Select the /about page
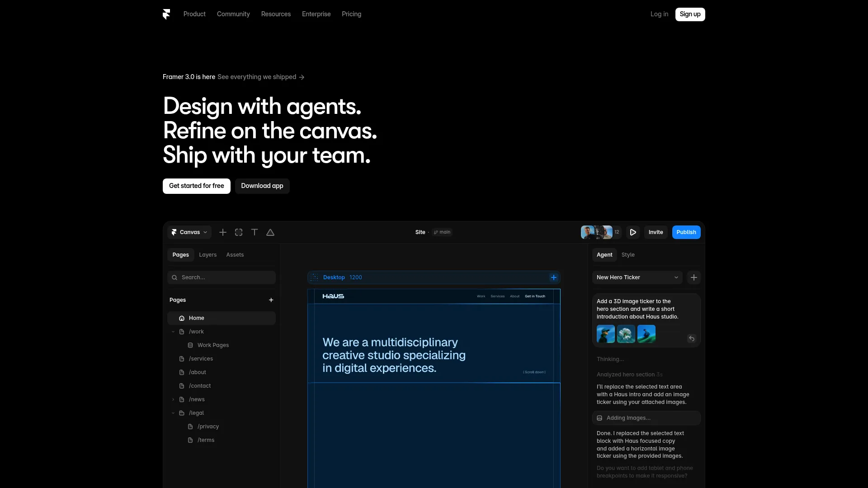This screenshot has width=868, height=488. [198, 372]
